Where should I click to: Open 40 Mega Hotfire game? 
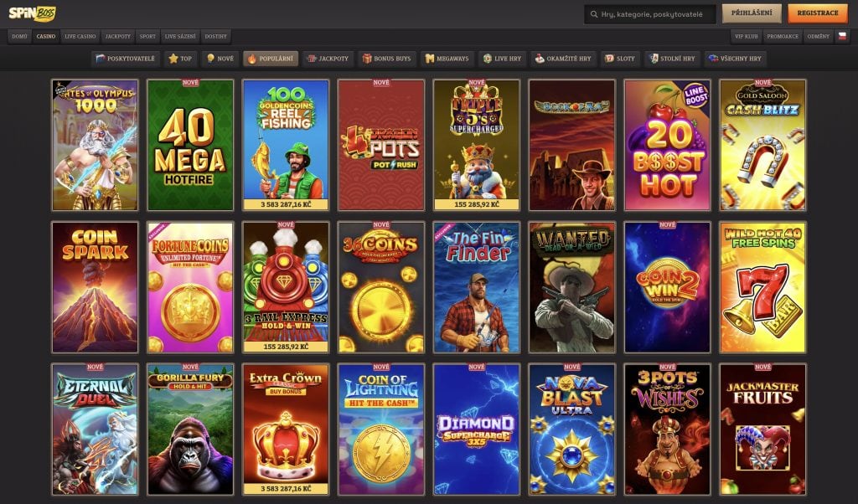tap(190, 145)
